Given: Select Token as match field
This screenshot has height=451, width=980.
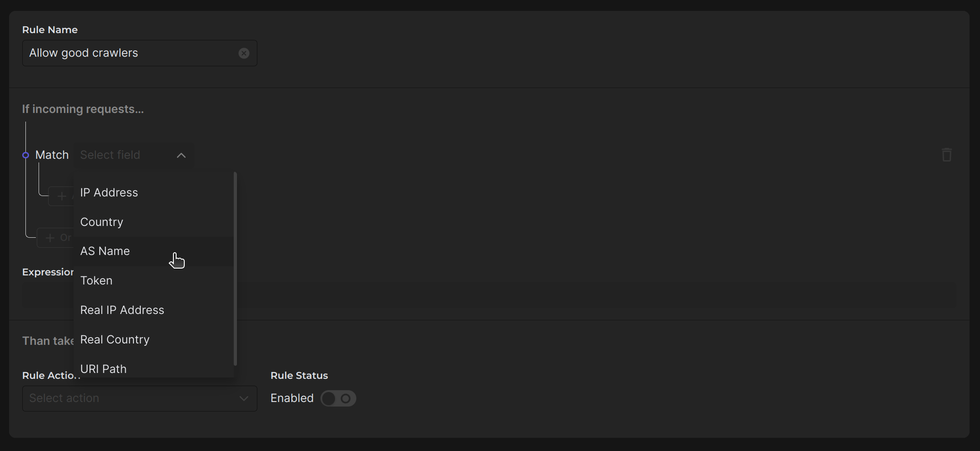Looking at the screenshot, I should point(96,281).
